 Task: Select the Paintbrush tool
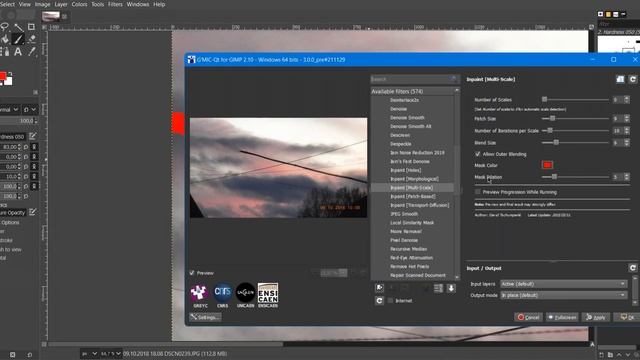[18, 39]
